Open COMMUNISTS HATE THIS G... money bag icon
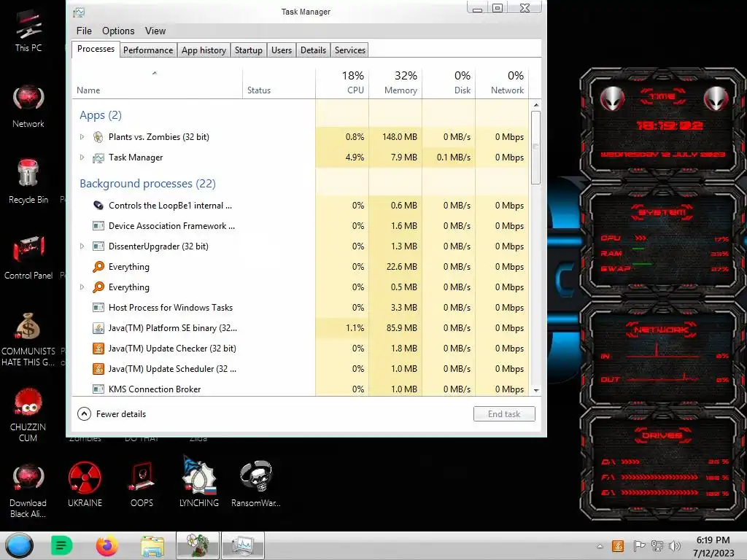This screenshot has height=560, width=747. coord(28,339)
